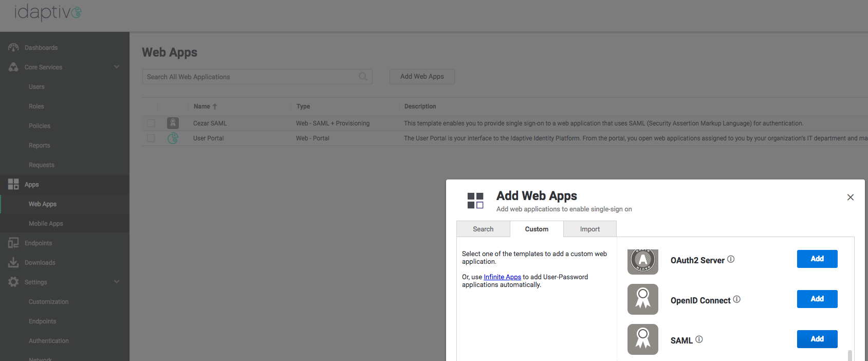Screen dimensions: 868x361
Task: Click the Core Services icon
Action: (13, 67)
